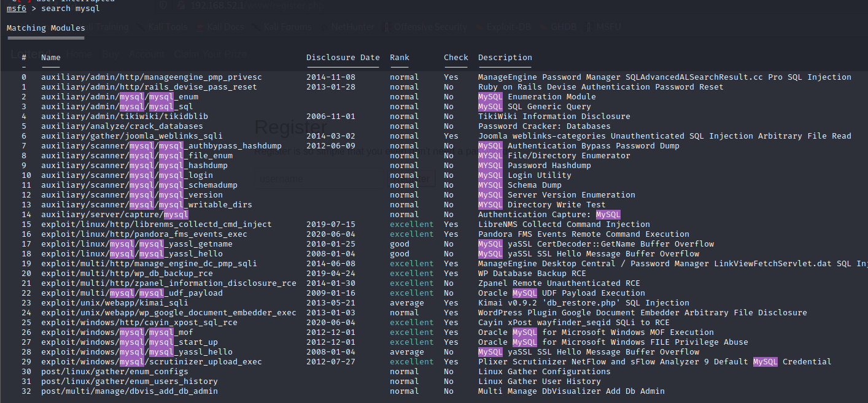Click the faint username field in browser behind
Image resolution: width=868 pixels, height=403 pixels.
click(319, 179)
